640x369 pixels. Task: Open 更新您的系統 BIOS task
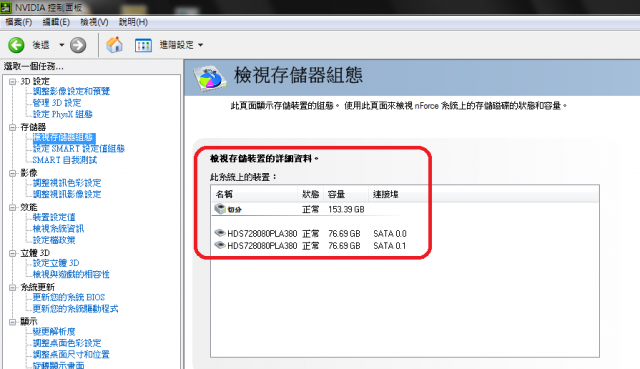[x=69, y=297]
